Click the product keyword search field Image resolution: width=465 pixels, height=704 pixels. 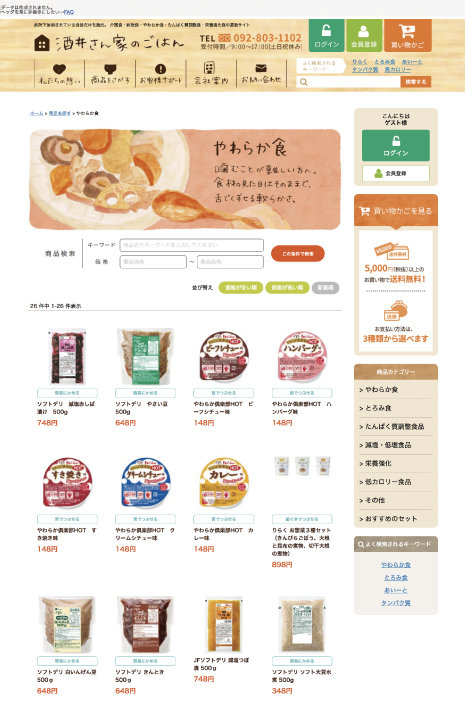click(192, 245)
